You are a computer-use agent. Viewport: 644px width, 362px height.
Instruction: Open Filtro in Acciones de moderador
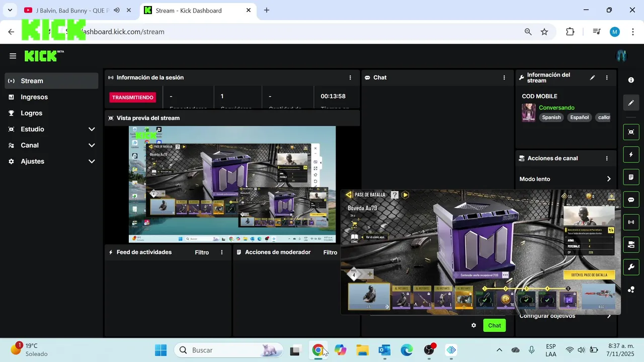tap(330, 252)
